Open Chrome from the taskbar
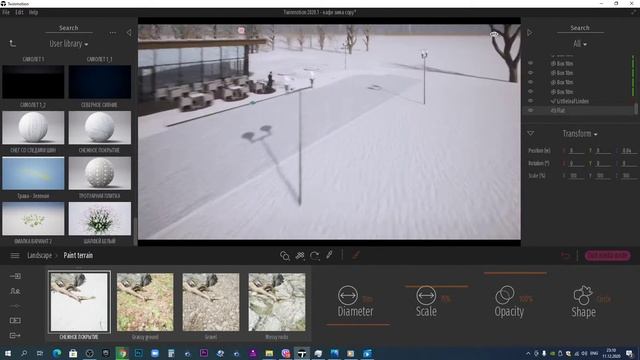 (x=122, y=353)
